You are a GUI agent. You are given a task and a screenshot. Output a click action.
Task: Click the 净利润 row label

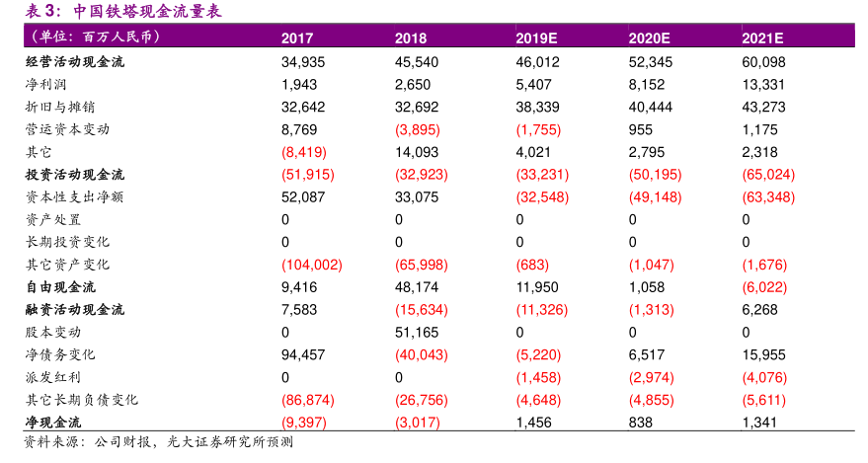(45, 84)
